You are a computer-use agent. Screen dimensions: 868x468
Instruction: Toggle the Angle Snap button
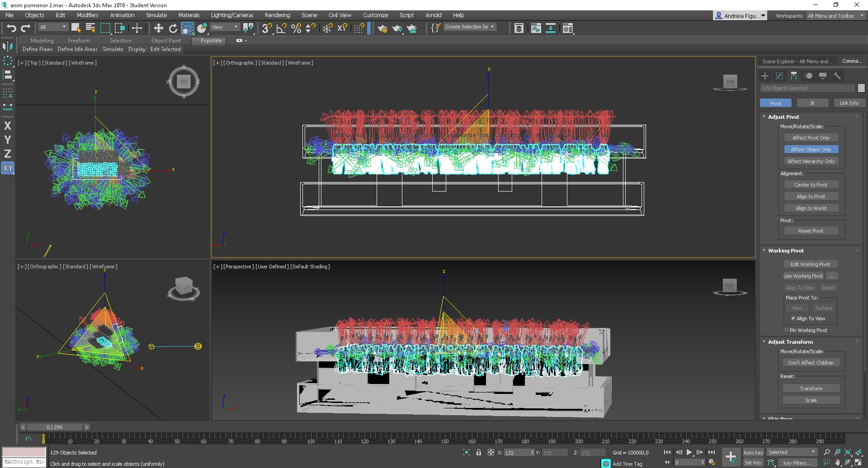pyautogui.click(x=282, y=28)
